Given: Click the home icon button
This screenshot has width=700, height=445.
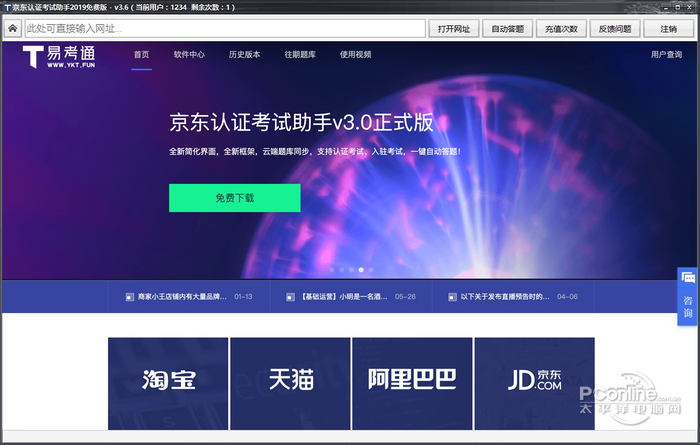Looking at the screenshot, I should tap(12, 29).
